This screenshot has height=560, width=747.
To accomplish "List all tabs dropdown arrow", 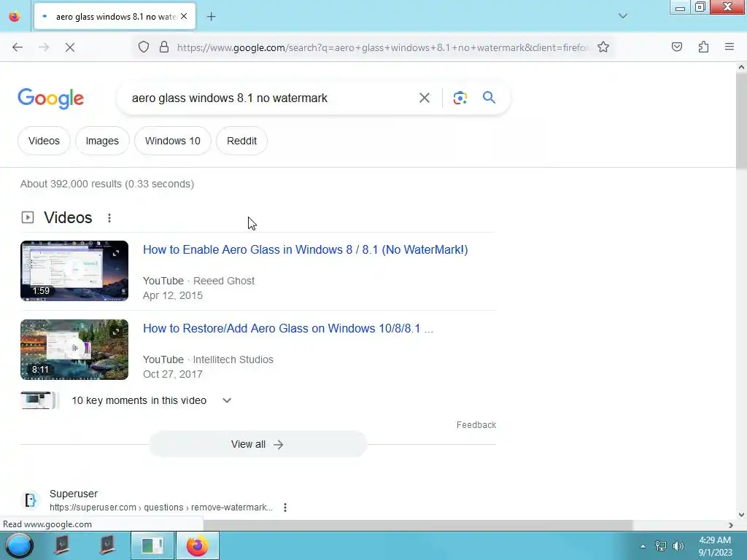I will click(623, 16).
